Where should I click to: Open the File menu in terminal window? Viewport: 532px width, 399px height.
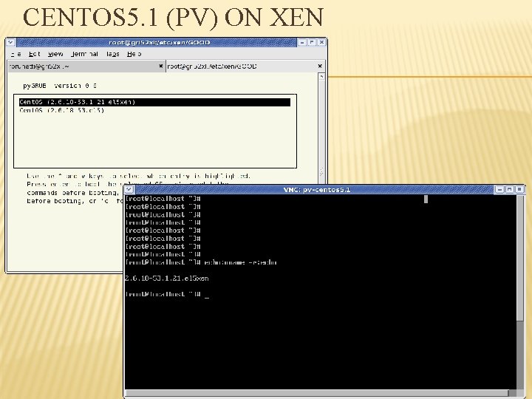coord(16,54)
